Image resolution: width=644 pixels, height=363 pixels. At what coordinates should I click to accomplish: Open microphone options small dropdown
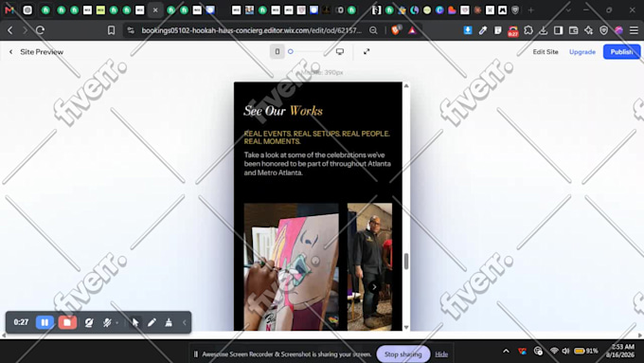click(117, 323)
